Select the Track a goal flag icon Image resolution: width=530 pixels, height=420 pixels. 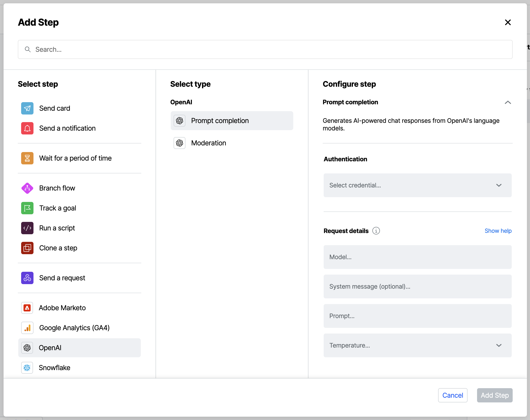point(27,208)
